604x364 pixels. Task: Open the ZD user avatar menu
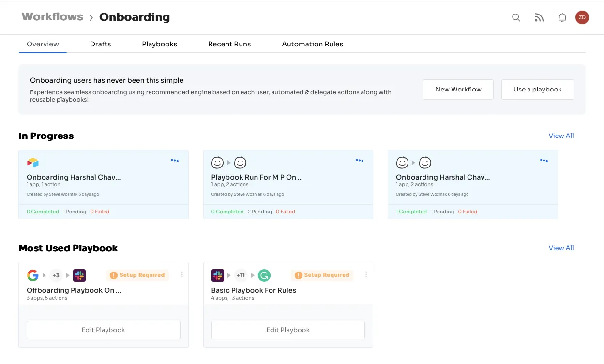coord(582,17)
